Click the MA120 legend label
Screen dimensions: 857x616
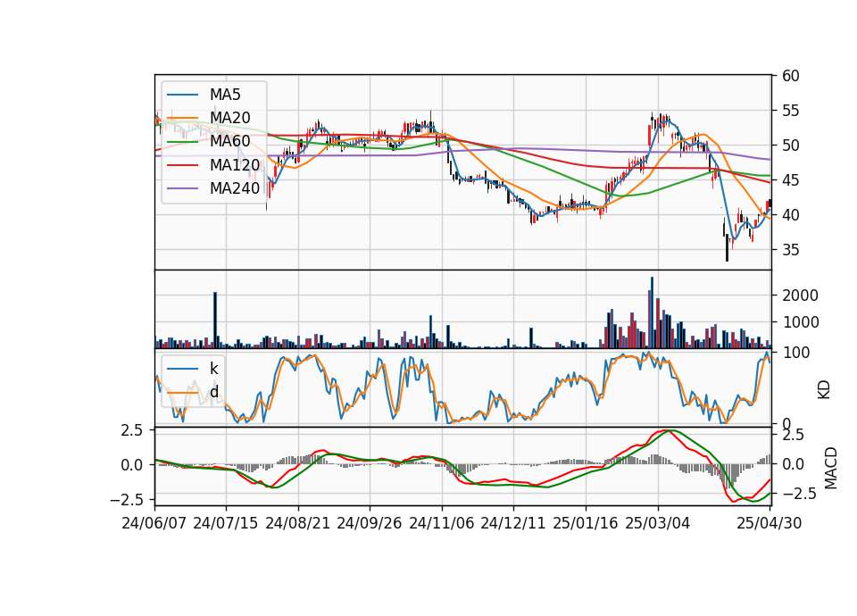(x=235, y=164)
